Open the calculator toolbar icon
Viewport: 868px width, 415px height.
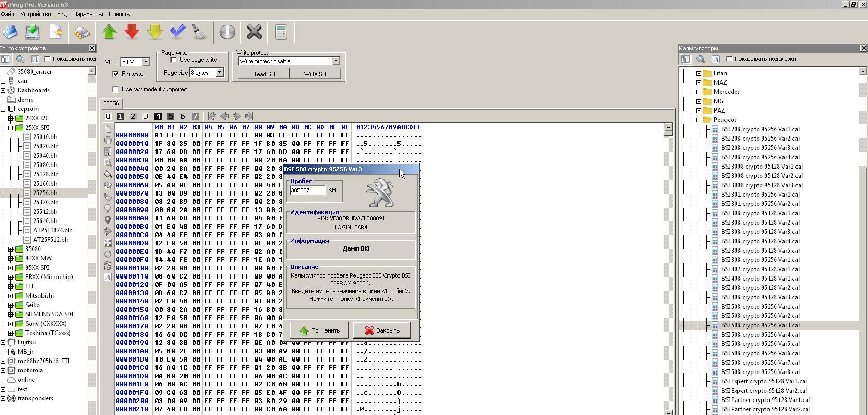(x=281, y=32)
